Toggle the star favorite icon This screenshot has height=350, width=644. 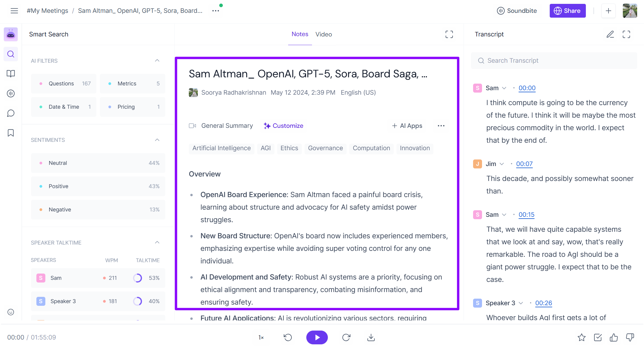coord(581,337)
